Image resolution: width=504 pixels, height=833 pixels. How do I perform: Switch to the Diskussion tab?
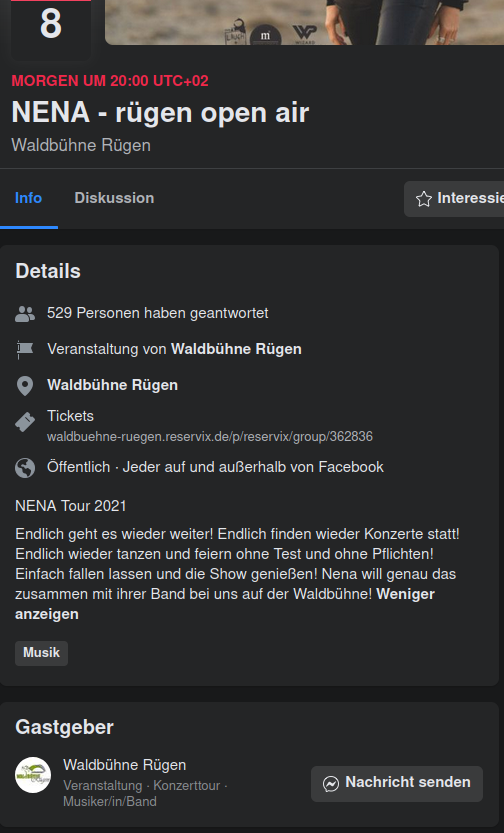tap(114, 198)
